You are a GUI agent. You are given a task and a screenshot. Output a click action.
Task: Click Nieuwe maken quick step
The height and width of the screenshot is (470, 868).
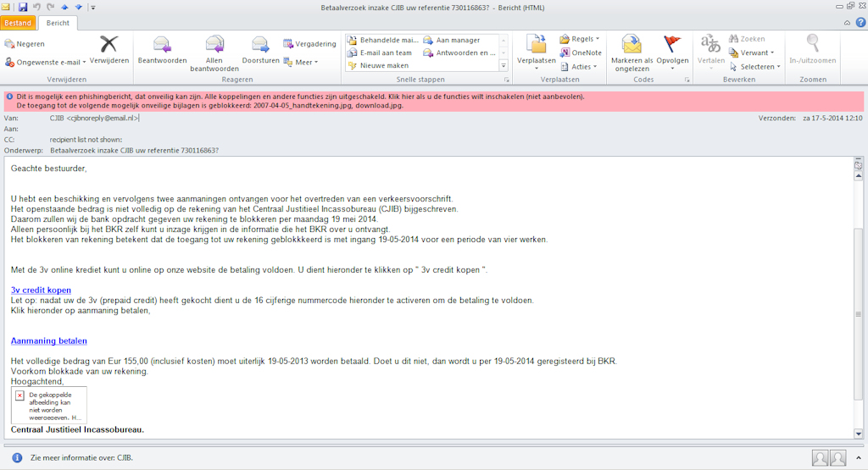coord(378,65)
